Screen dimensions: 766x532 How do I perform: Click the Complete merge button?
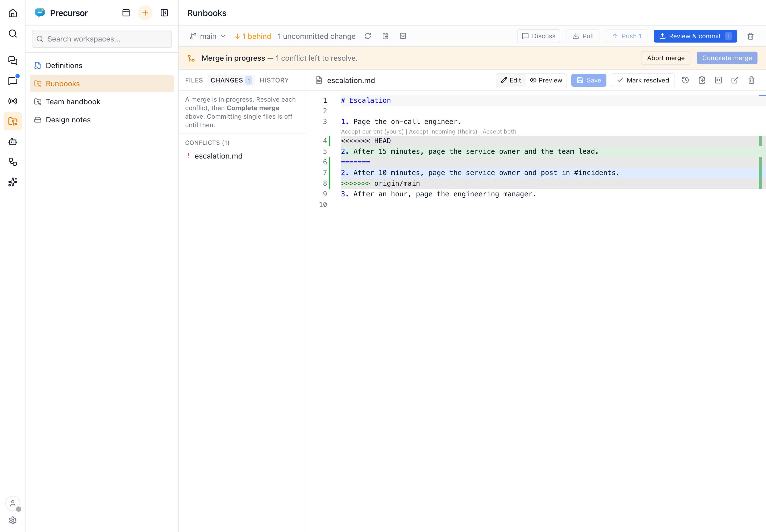coord(727,58)
